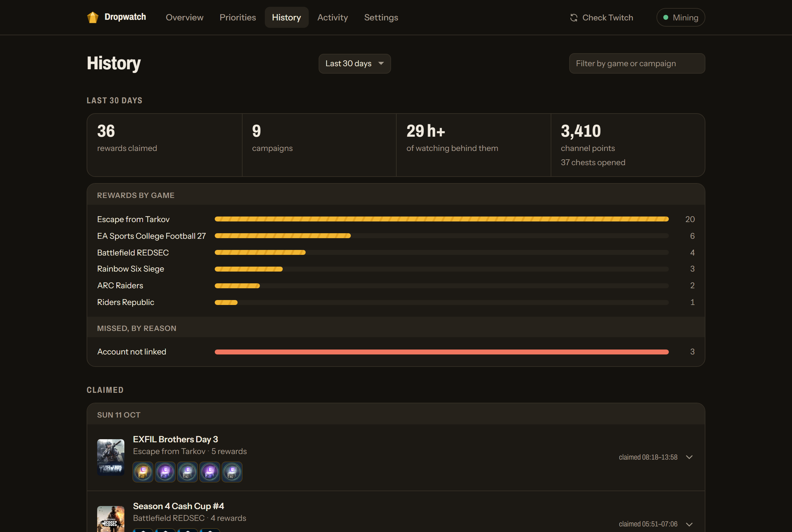Click the ARC Raiders row label
The width and height of the screenshot is (792, 532).
120,285
